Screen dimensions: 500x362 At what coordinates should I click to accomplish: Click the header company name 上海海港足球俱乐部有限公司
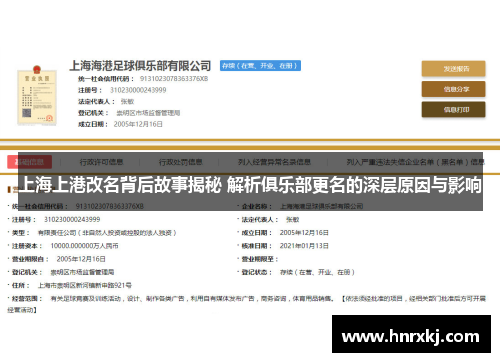point(140,66)
